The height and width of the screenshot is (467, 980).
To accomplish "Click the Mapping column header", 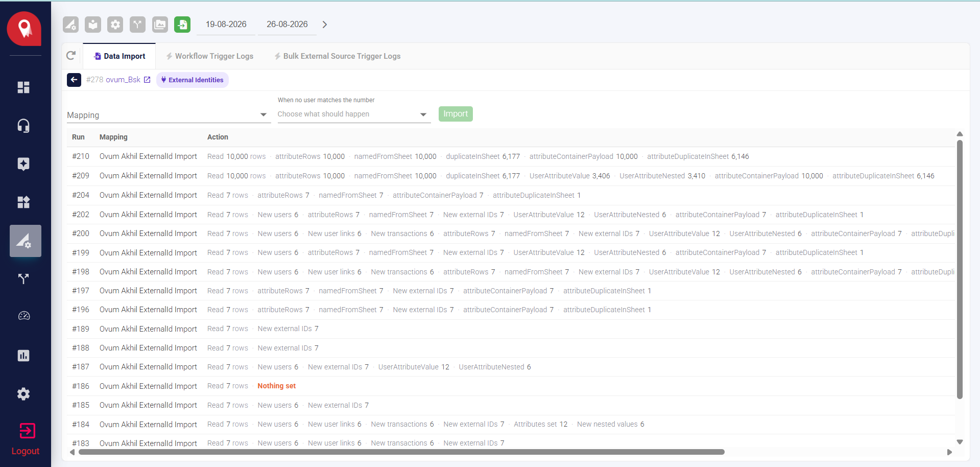I will (x=113, y=137).
